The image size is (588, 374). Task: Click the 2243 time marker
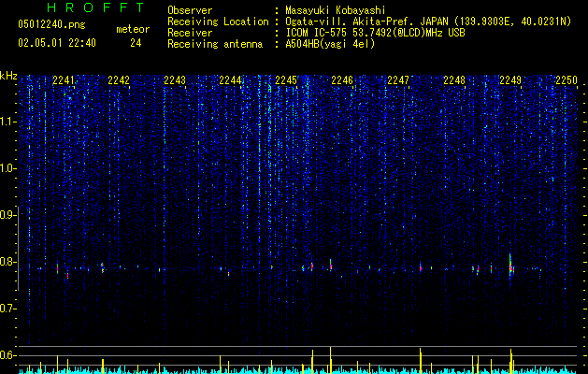[175, 80]
